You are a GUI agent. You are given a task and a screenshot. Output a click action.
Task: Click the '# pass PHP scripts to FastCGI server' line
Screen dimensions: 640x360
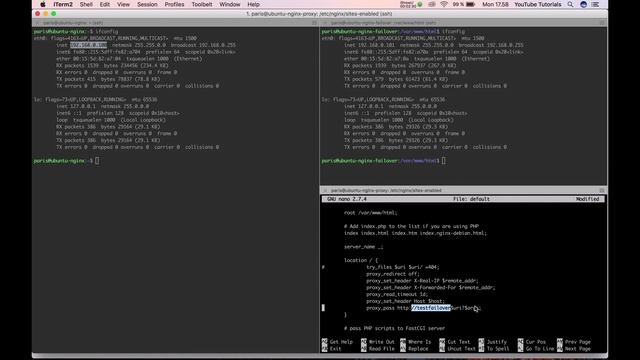[394, 329]
